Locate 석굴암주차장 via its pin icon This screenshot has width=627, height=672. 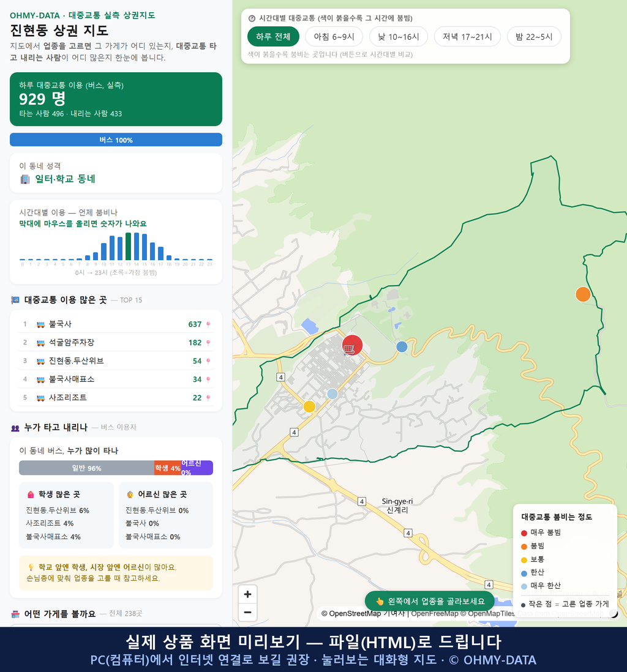click(x=208, y=343)
